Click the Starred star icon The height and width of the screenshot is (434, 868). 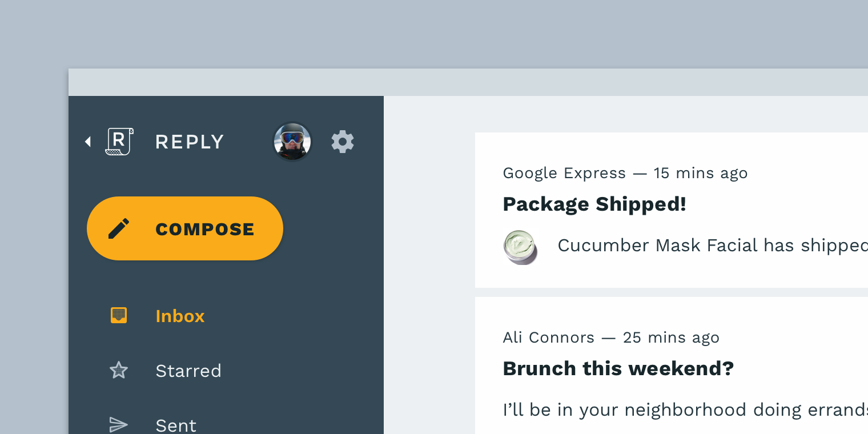coord(119,371)
